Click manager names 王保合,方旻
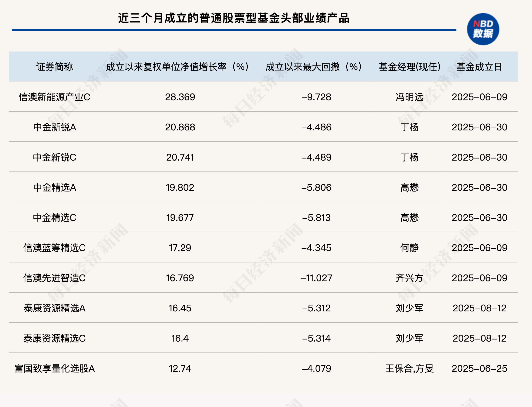Image resolution: width=532 pixels, height=407 pixels. click(x=409, y=368)
